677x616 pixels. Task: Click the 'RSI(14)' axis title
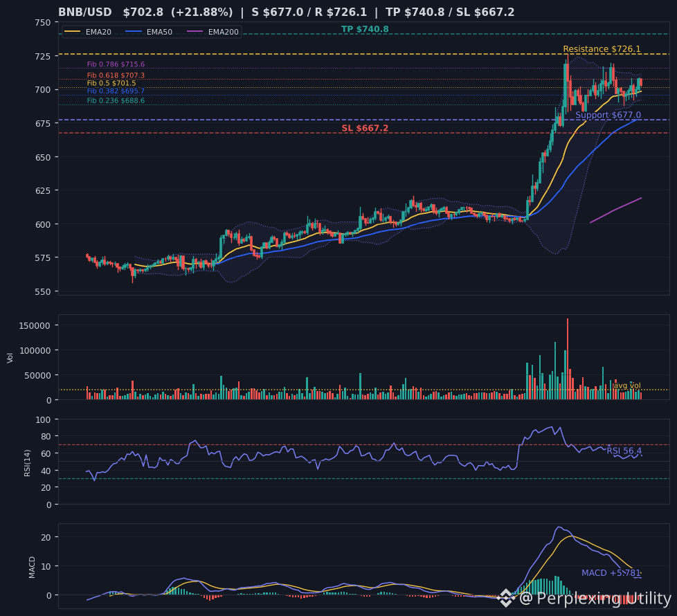[27, 463]
